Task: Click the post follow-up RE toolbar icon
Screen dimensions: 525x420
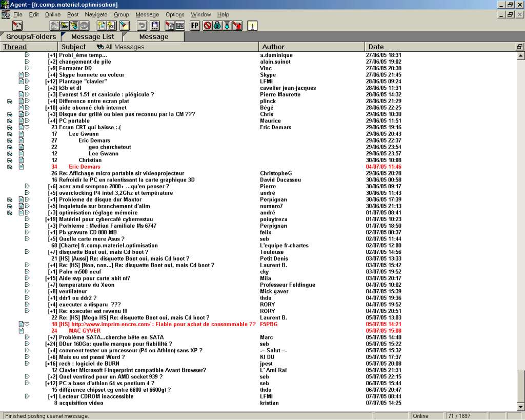Action: tap(111, 26)
